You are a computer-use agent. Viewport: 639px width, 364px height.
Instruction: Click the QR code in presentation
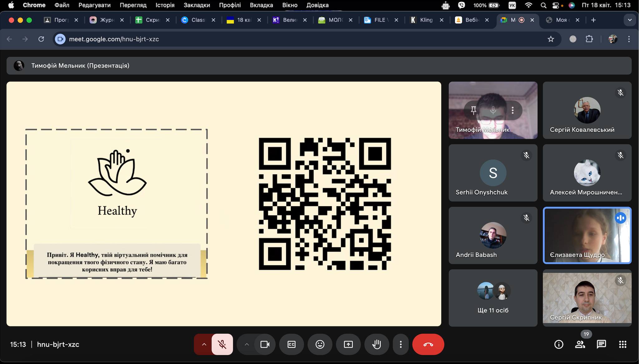point(325,204)
